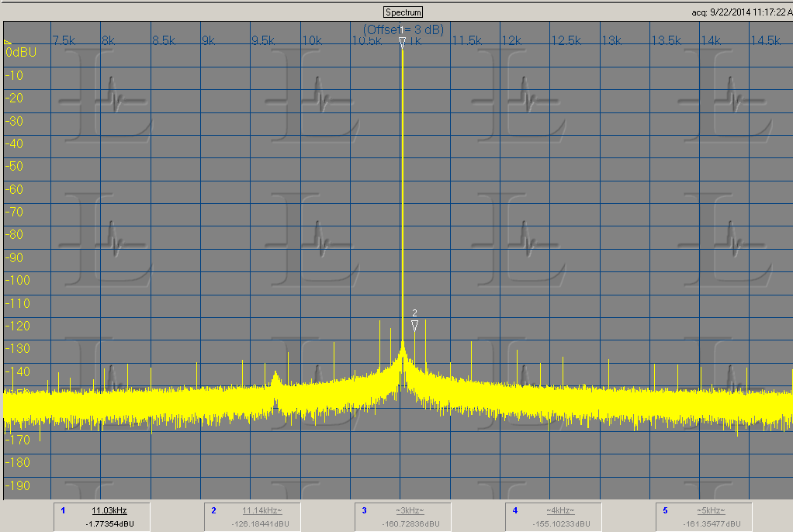Click the yellow reference level arrow at 0dBU

click(8, 43)
